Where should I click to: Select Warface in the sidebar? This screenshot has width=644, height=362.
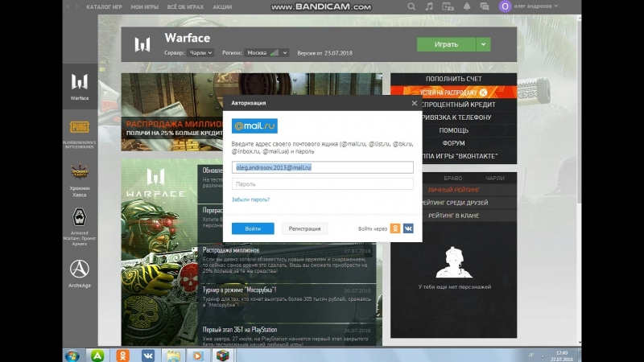click(x=80, y=87)
